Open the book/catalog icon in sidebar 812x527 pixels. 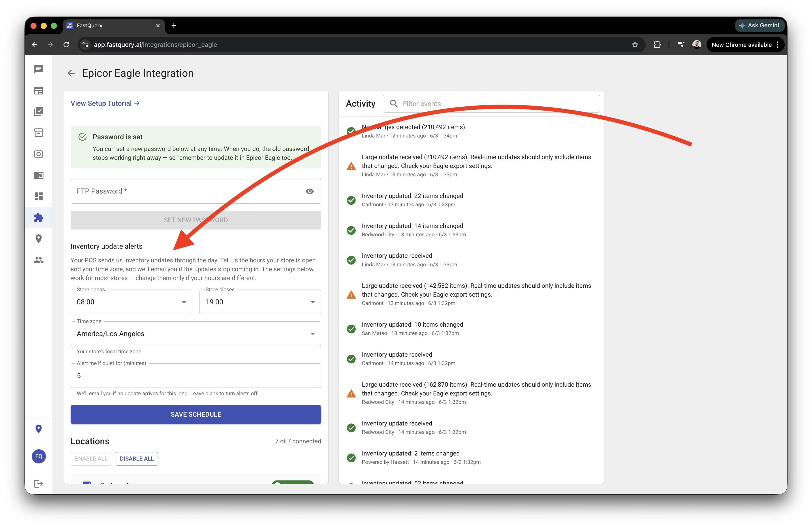(39, 175)
